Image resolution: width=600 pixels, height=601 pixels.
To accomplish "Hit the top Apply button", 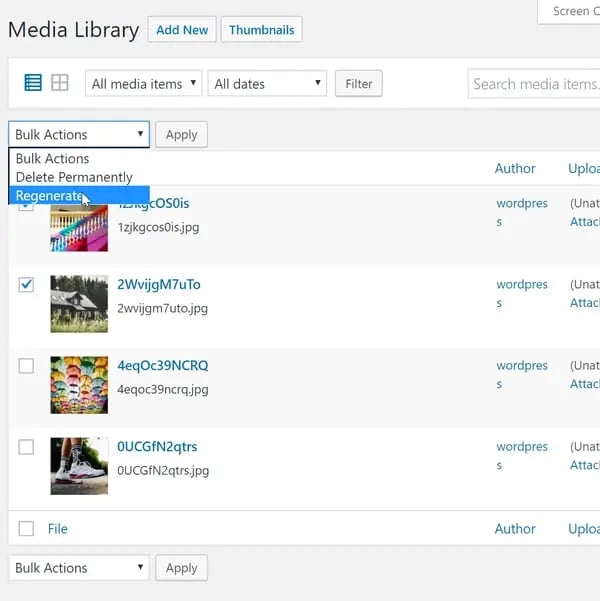I will [x=181, y=135].
